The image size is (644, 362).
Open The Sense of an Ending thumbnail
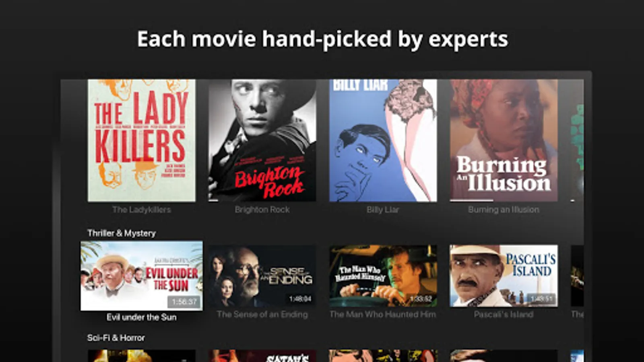(x=262, y=276)
